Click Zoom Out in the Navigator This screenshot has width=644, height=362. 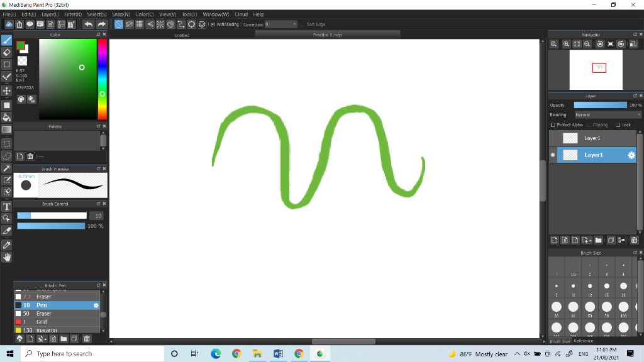(x=587, y=44)
